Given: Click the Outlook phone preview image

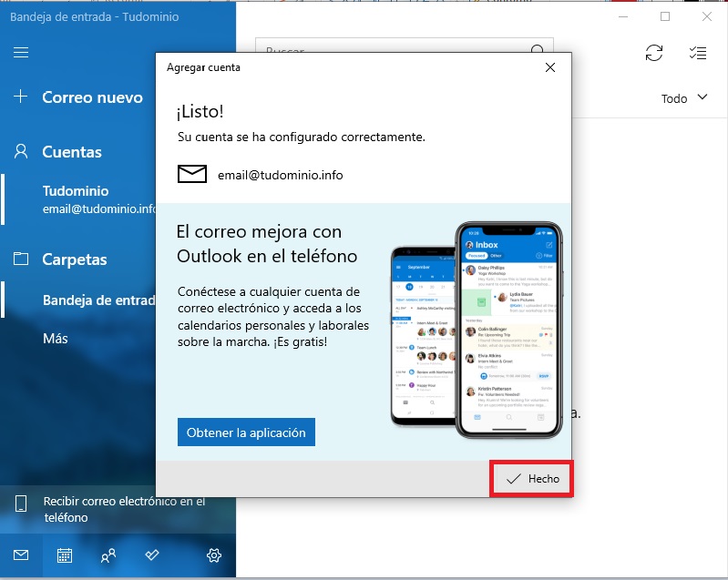Looking at the screenshot, I should click(477, 331).
